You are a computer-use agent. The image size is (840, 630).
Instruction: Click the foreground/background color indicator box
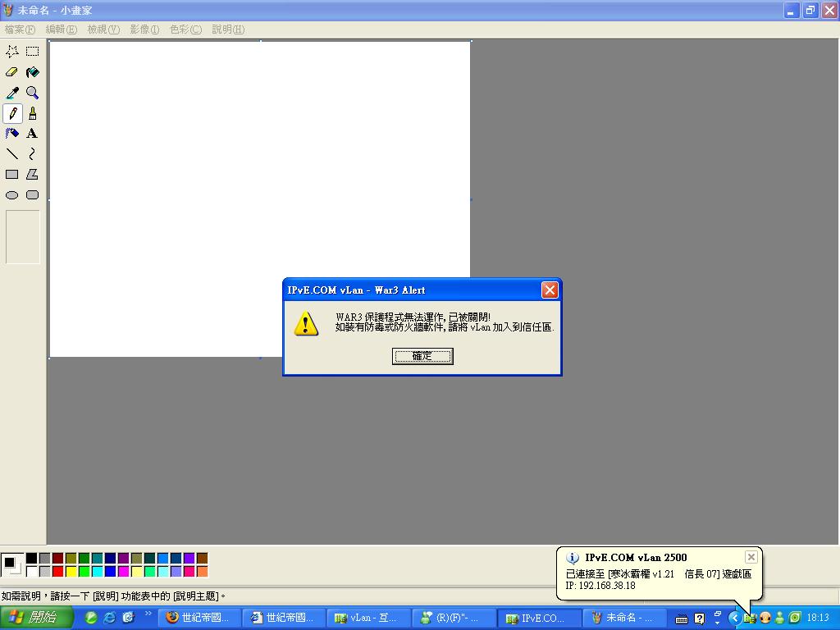[11, 564]
